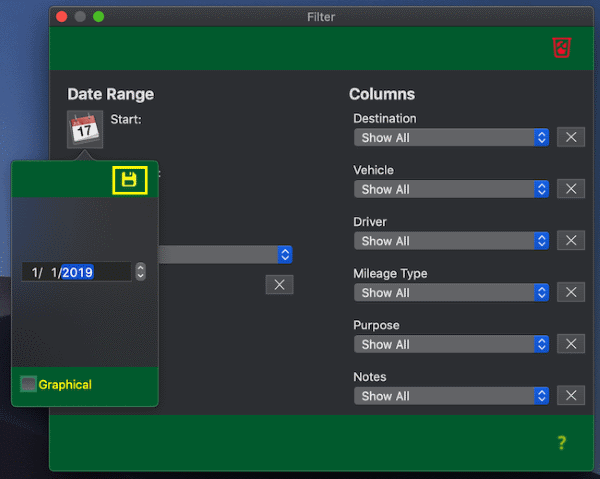Viewport: 600px width, 479px height.
Task: Click the date stepper arrows
Action: (x=140, y=272)
